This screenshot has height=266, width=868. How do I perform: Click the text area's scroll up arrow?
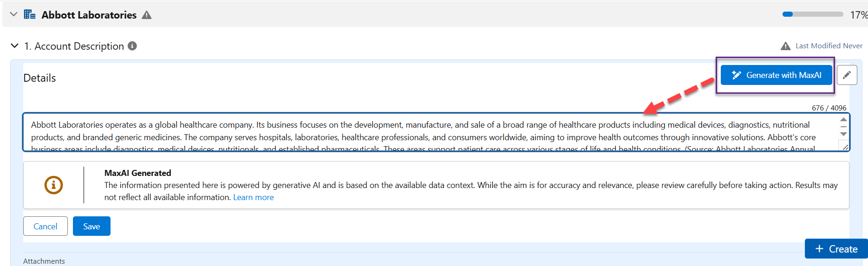843,120
